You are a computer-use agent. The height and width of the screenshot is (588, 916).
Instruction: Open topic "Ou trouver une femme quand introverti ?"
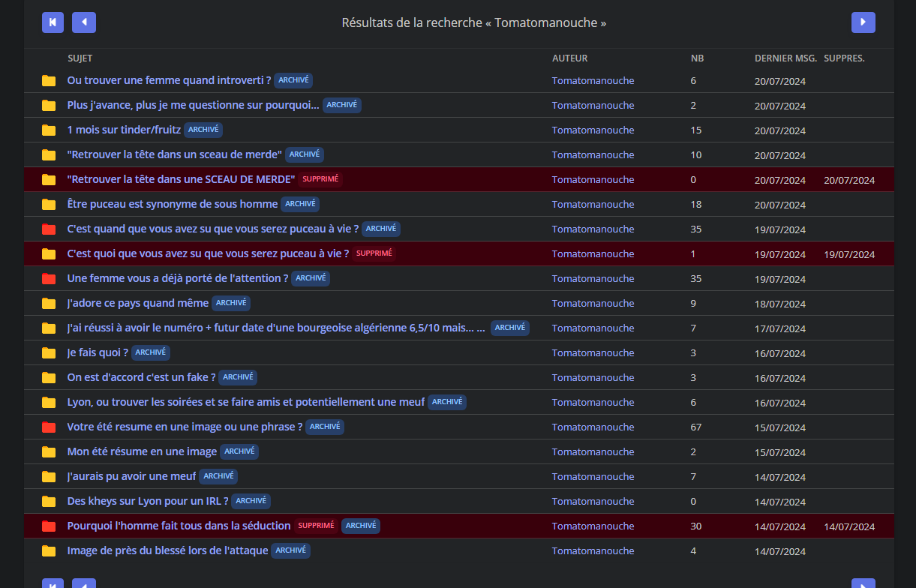tap(169, 80)
